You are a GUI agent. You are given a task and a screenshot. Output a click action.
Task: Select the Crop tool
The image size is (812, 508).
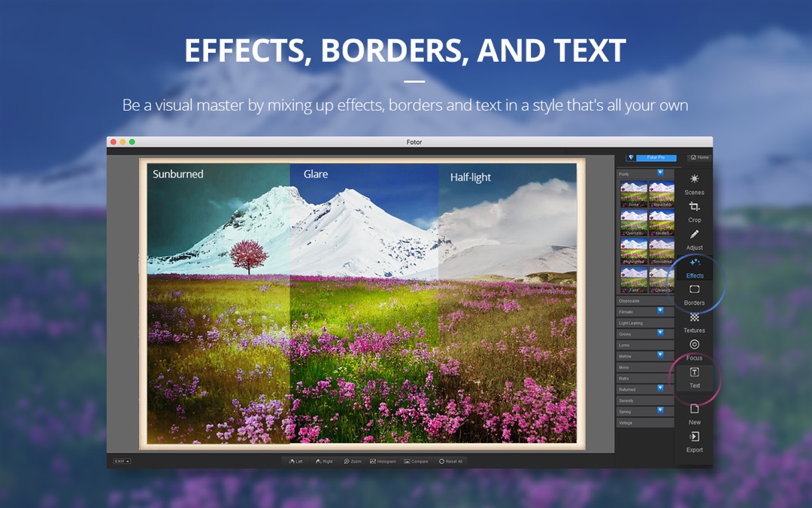coord(694,212)
